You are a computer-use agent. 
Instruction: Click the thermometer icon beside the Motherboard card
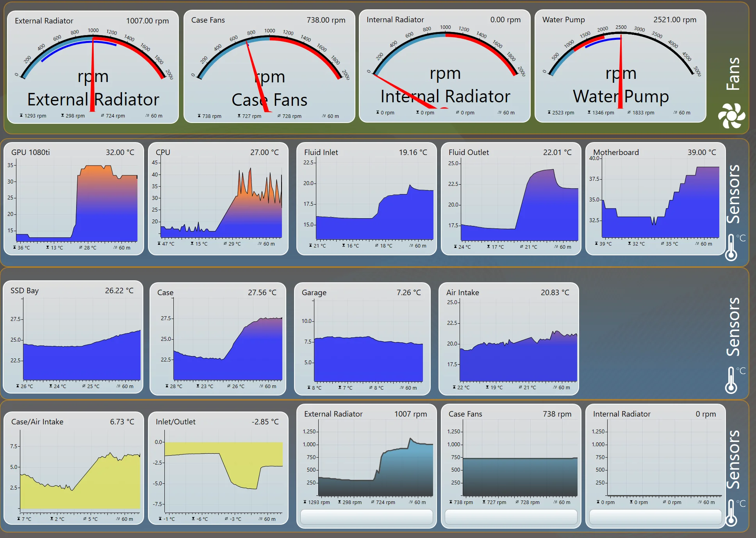tap(731, 248)
